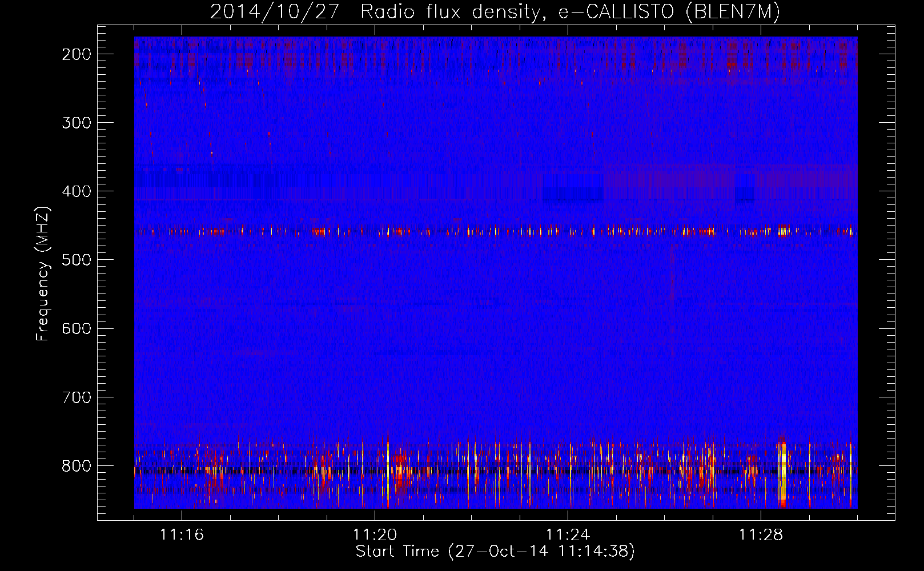Click the 400 frequency tick label
924x571 pixels.
(77, 191)
